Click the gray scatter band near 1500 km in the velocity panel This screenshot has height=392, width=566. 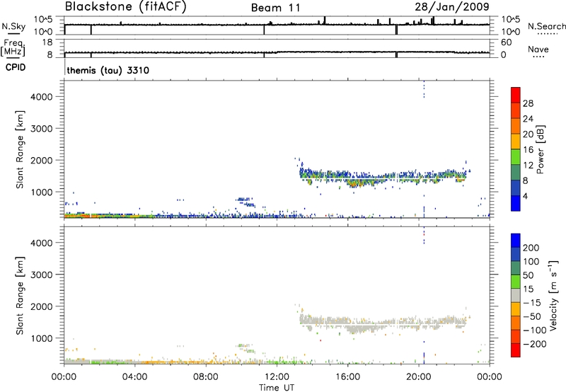[383, 323]
